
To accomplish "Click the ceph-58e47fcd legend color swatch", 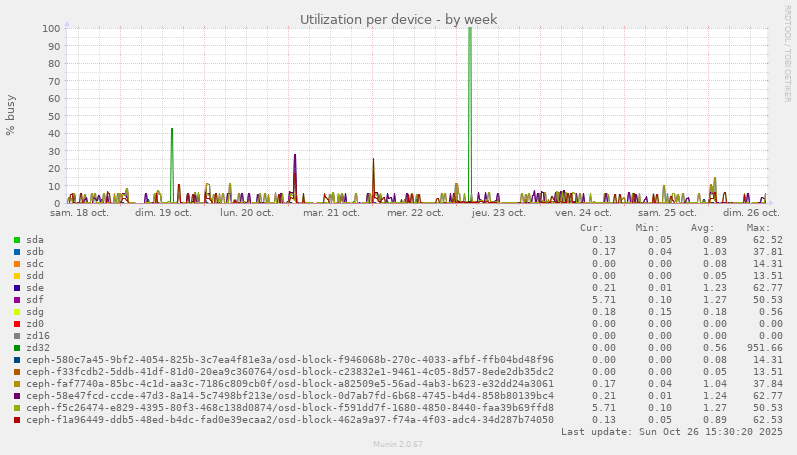I will point(17,396).
